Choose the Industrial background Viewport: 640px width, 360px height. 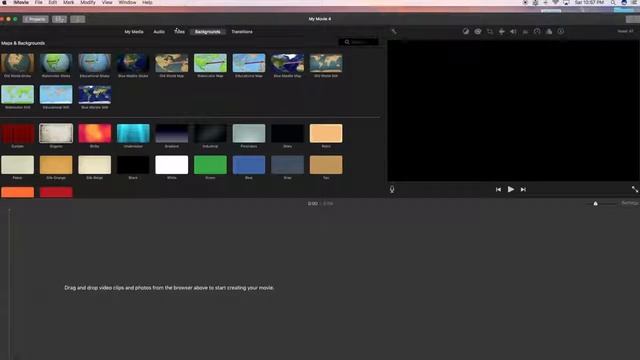tap(210, 133)
